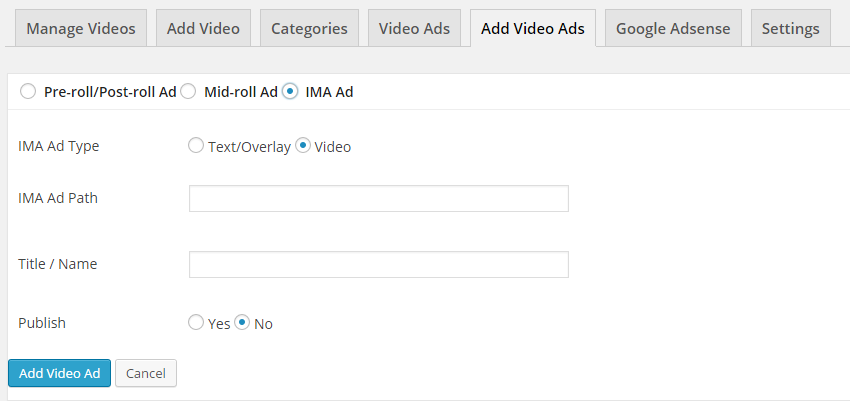
Task: Open the Add Video tab
Action: (203, 28)
